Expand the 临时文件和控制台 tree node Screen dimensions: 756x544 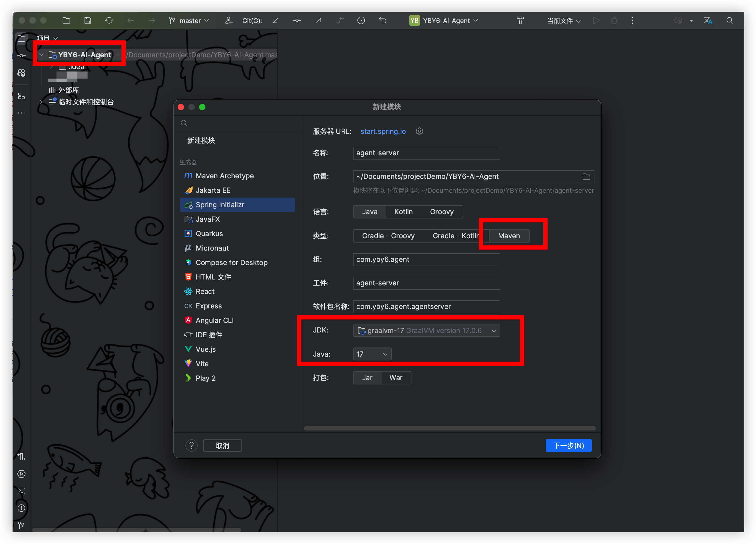(x=41, y=102)
